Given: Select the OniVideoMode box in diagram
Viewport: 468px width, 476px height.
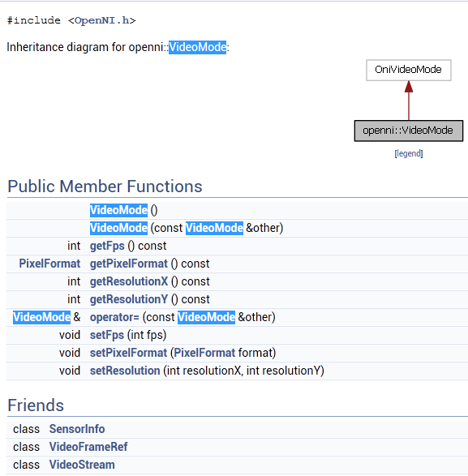Looking at the screenshot, I should 409,70.
